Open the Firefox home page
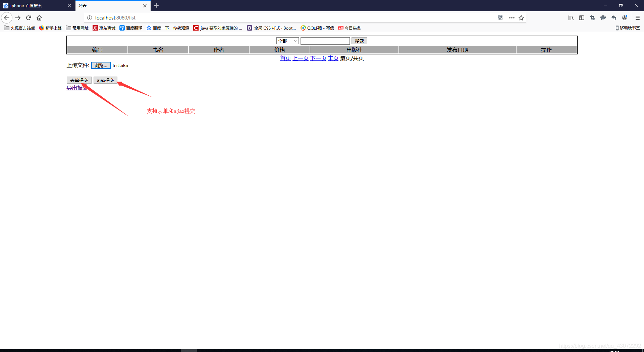The image size is (644, 352). tap(39, 18)
